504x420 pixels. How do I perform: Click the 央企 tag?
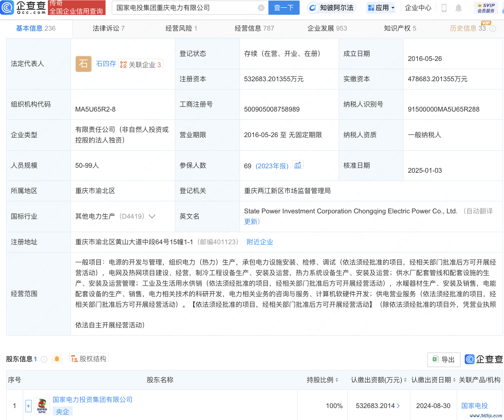pos(62,411)
